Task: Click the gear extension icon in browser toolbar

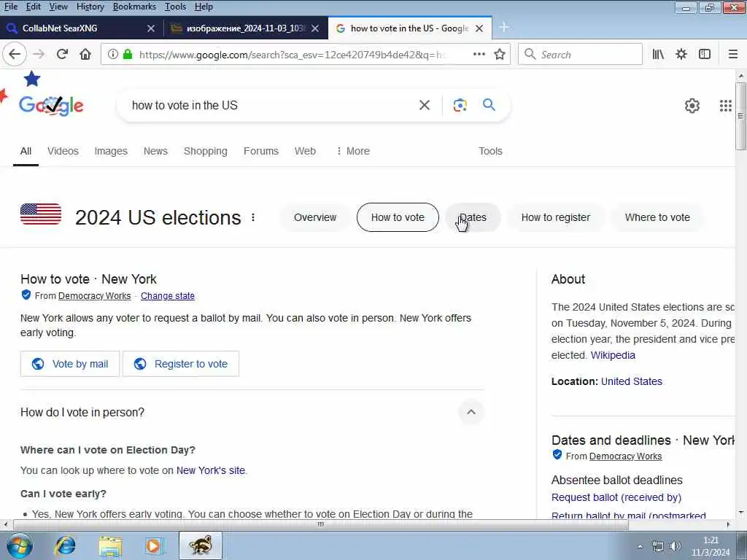Action: tap(681, 54)
